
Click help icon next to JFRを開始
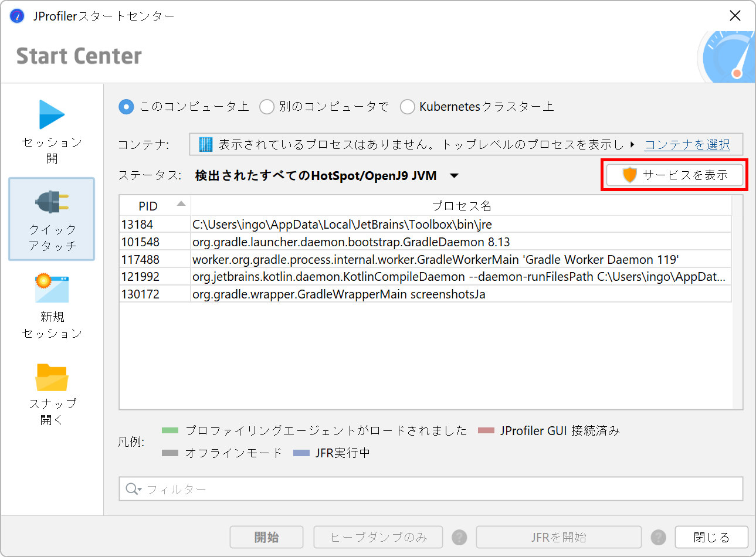coord(659,537)
